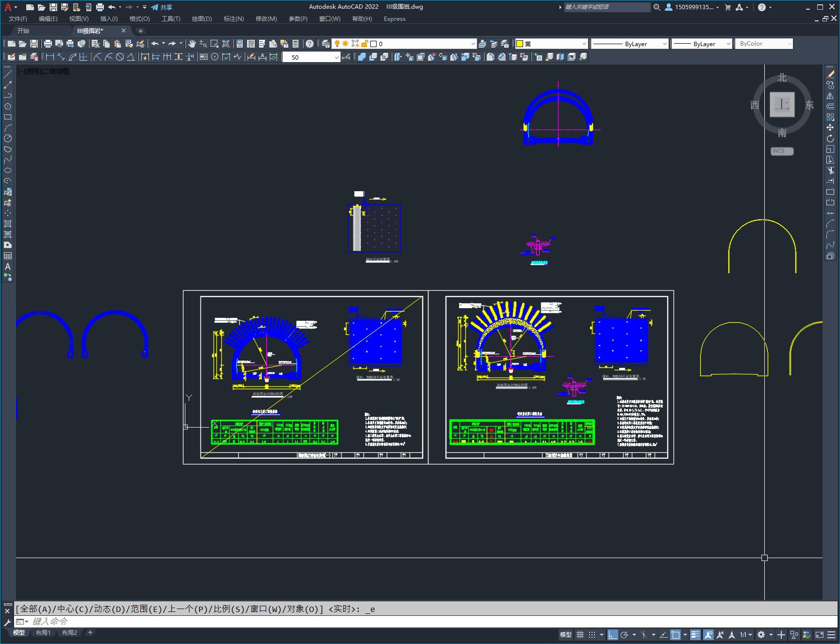The width and height of the screenshot is (840, 644).
Task: Open the linetype ByLayer dropdown
Action: coord(629,44)
